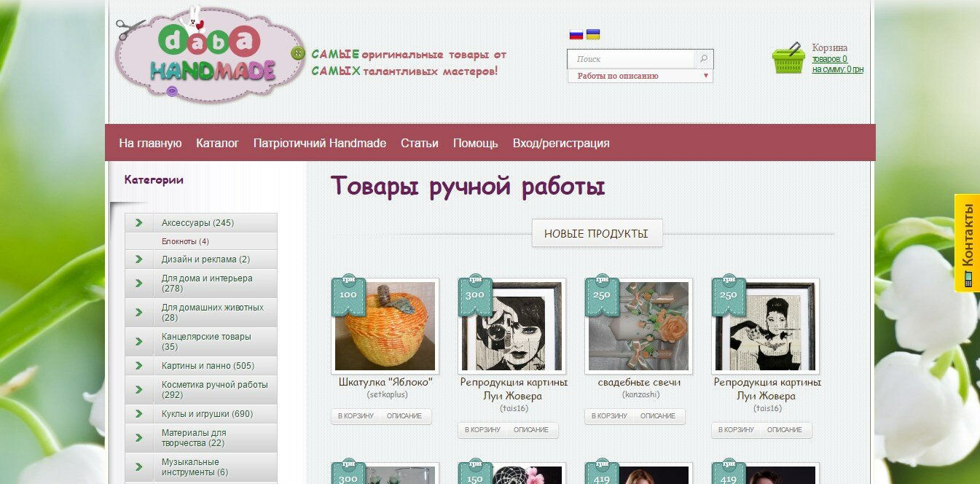This screenshot has width=980, height=484.
Task: Click the arrow icon beside Косметика ручной работы
Action: (139, 389)
